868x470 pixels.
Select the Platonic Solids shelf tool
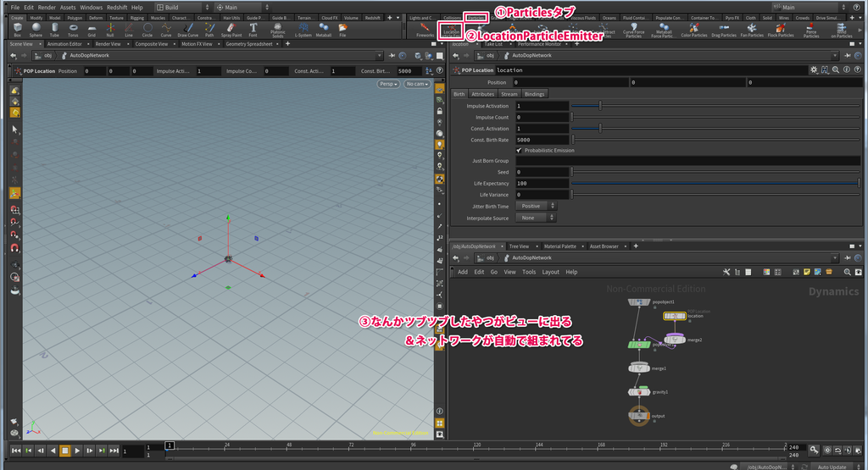point(278,30)
